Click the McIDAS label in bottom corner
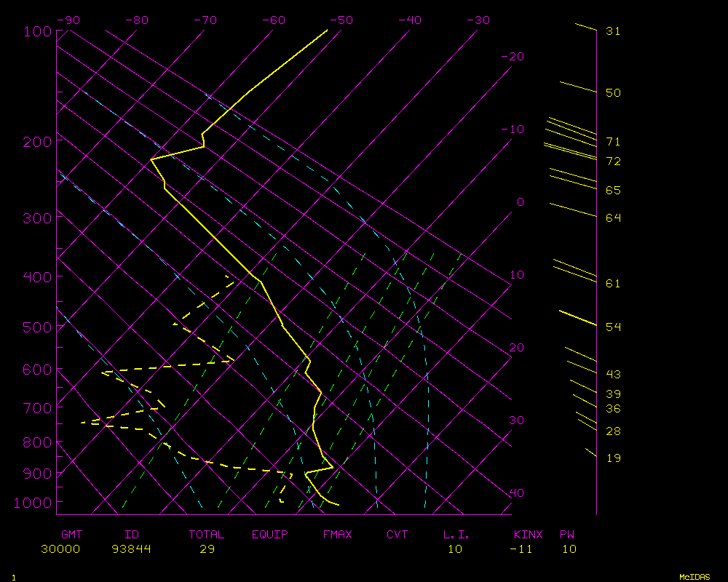The width and height of the screenshot is (728, 582). coord(695,576)
